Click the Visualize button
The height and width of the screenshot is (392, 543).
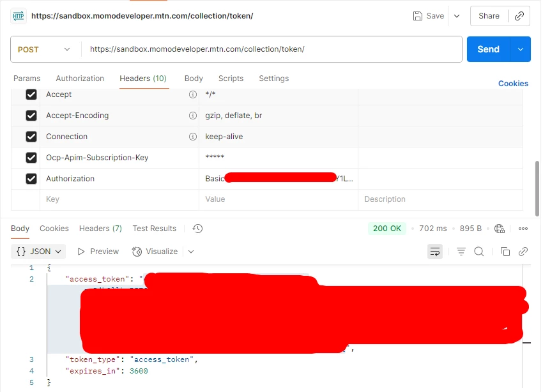155,252
